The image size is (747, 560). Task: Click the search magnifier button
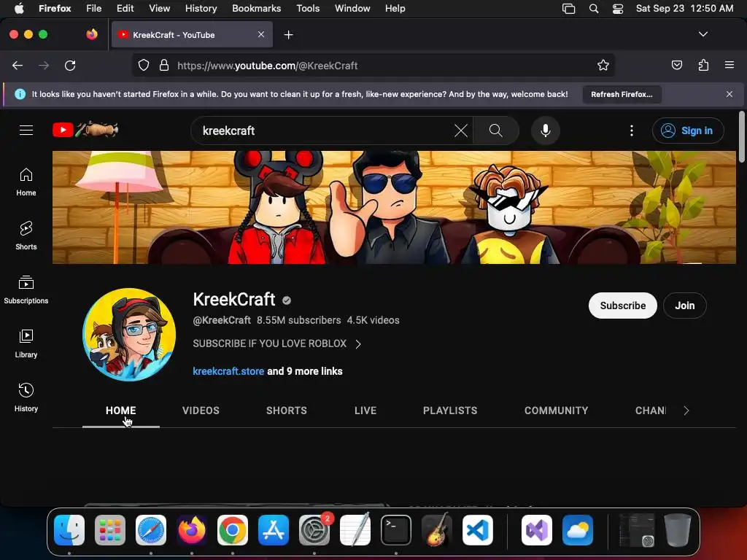496,131
